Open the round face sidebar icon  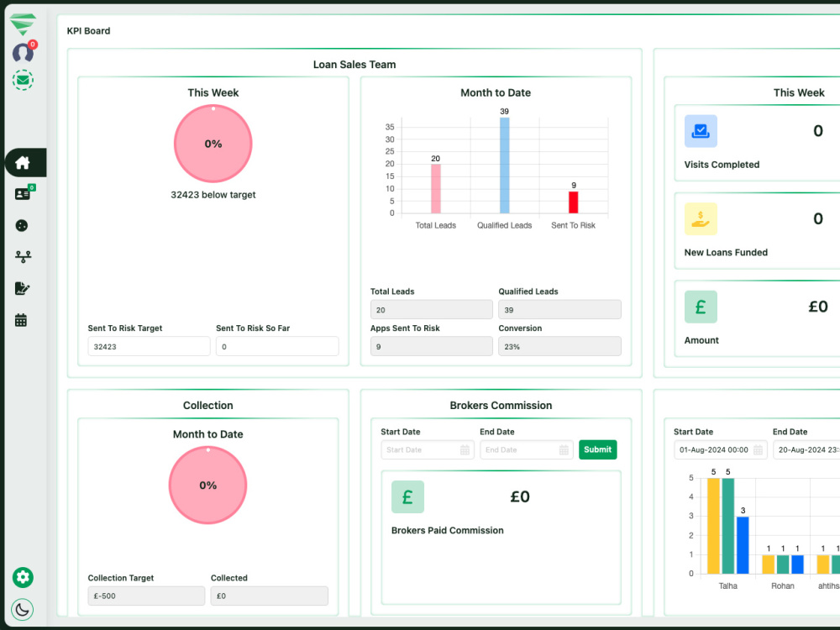point(22,225)
